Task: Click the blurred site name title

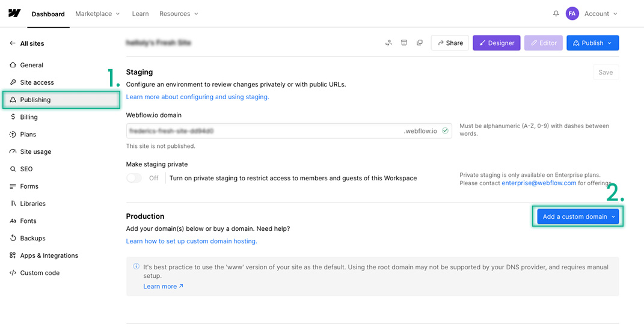Action: pos(159,43)
